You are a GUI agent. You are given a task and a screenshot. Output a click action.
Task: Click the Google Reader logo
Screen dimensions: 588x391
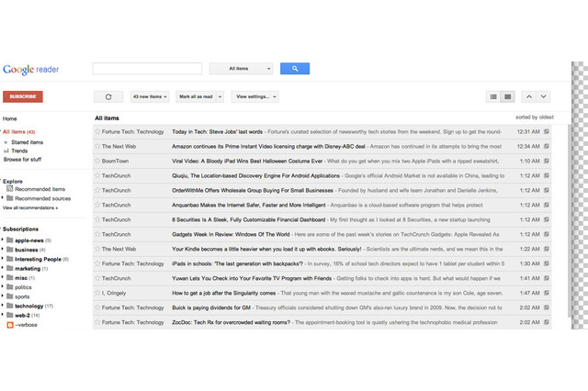30,69
